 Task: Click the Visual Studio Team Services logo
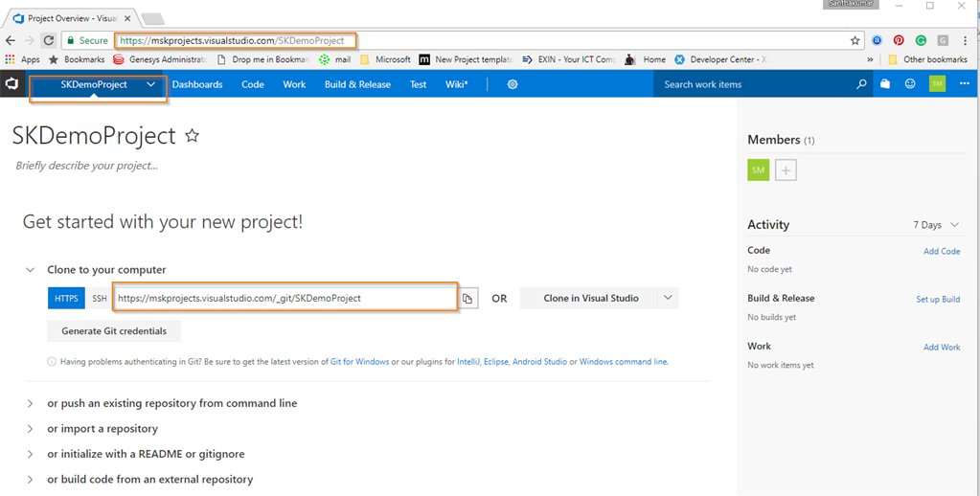11,83
